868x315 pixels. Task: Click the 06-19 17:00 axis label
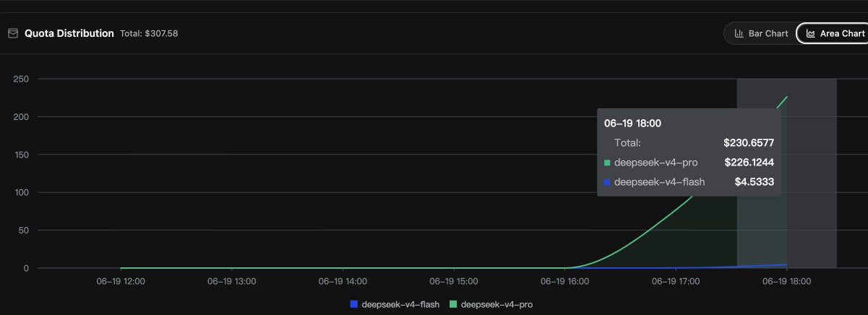point(676,281)
